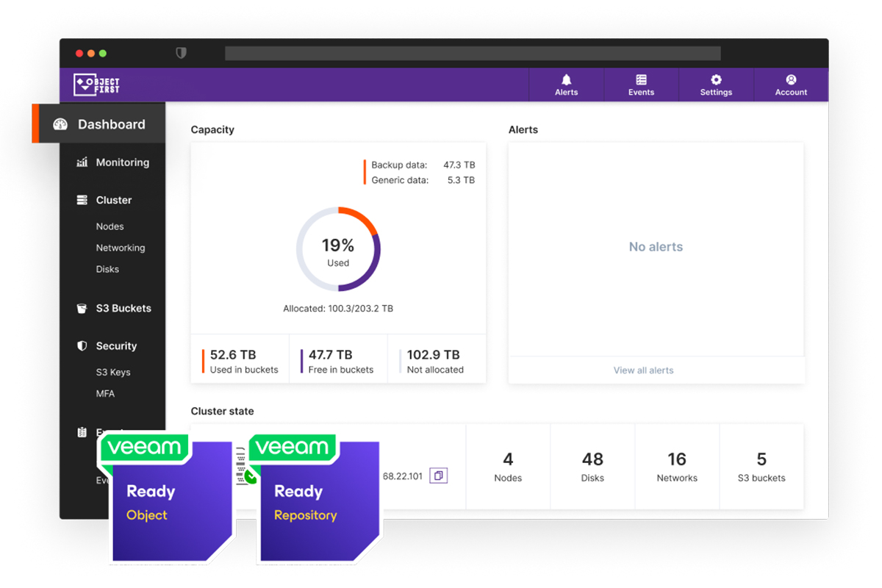The image size is (882, 588).
Task: Click the Monitoring chart icon
Action: pyautogui.click(x=82, y=162)
